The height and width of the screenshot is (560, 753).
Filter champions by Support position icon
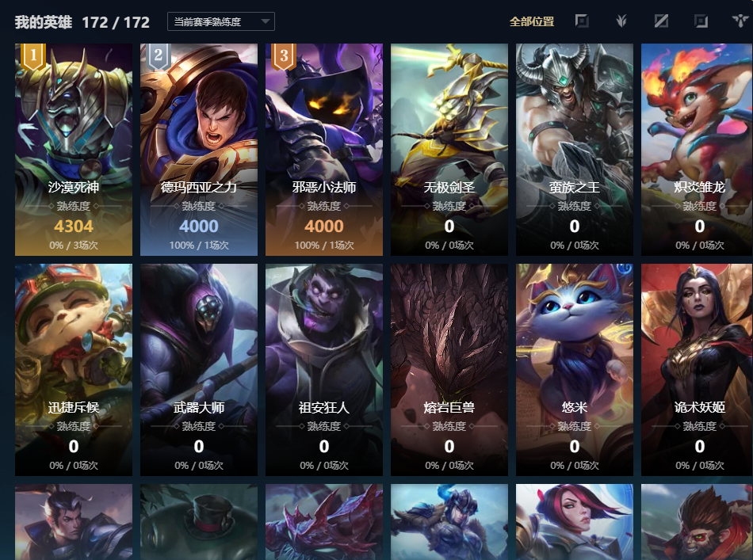click(x=740, y=21)
